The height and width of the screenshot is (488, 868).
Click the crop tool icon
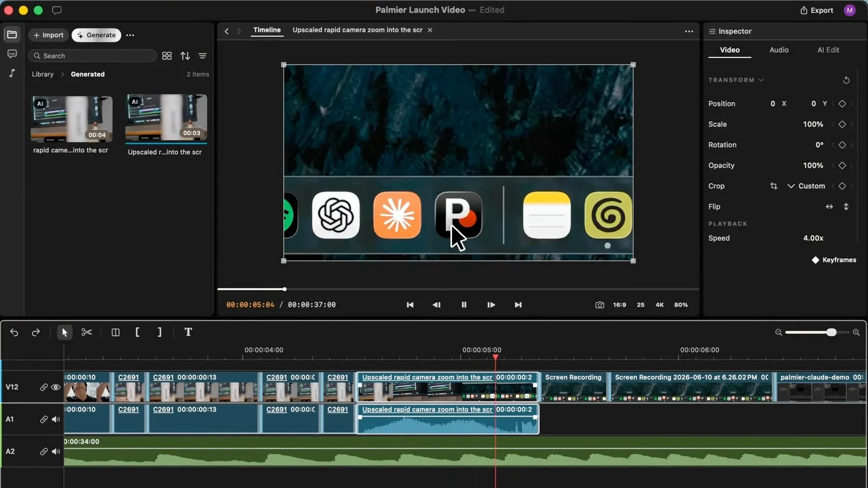[773, 186]
